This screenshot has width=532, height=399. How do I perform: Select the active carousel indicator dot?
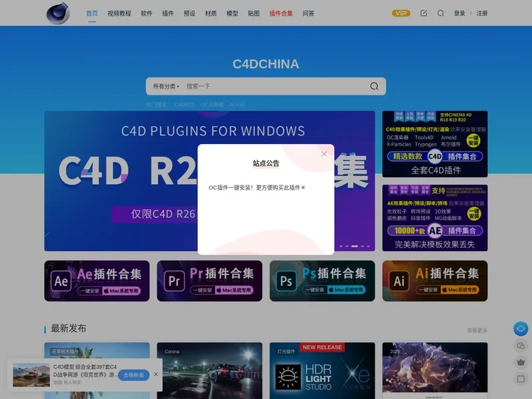[x=355, y=246]
